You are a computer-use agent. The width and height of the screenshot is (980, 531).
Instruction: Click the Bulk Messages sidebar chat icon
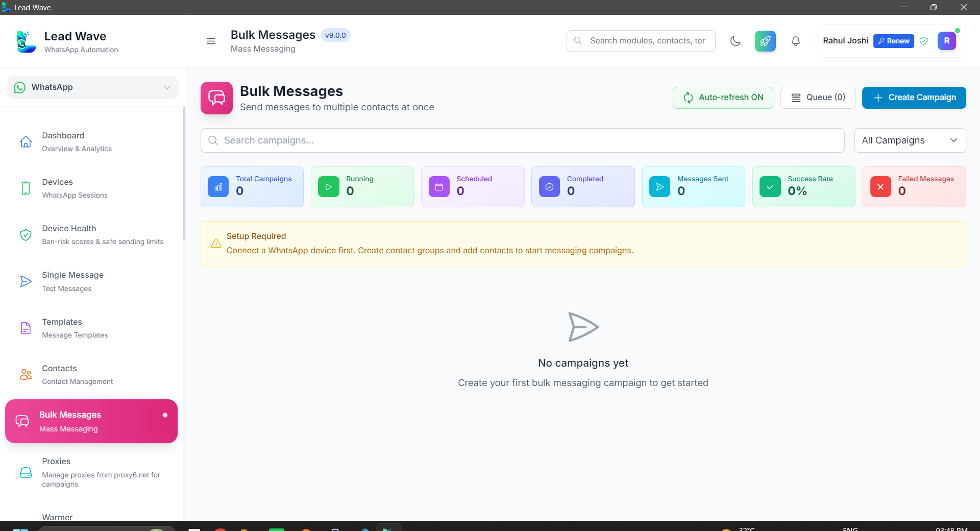[22, 421]
